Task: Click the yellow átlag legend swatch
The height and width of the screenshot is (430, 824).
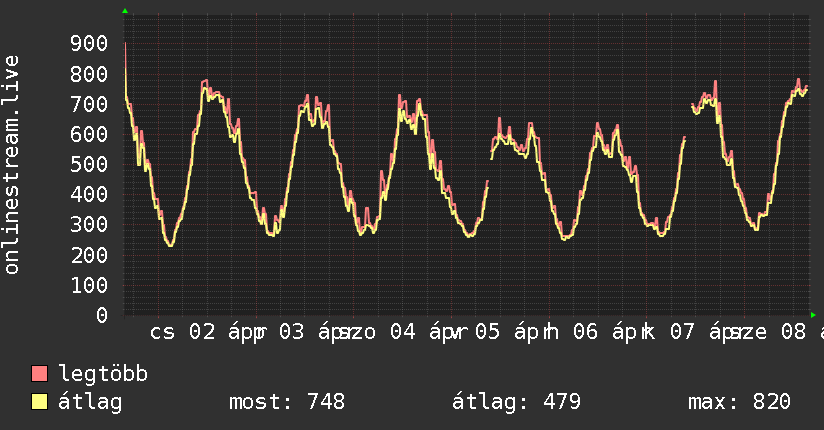Action: [x=40, y=402]
